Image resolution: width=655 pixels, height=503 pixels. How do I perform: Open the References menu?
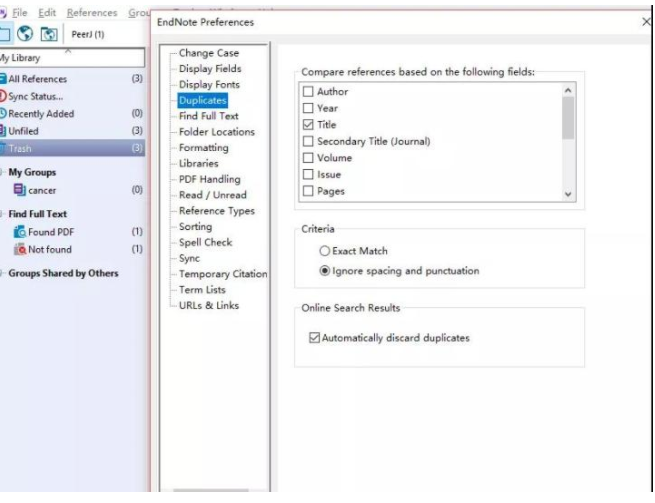[92, 13]
